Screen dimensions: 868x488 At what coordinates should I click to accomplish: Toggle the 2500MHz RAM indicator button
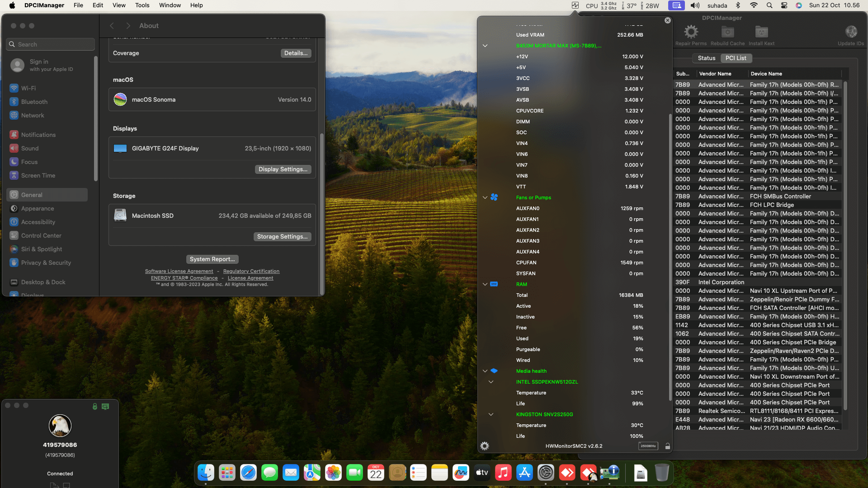648,446
